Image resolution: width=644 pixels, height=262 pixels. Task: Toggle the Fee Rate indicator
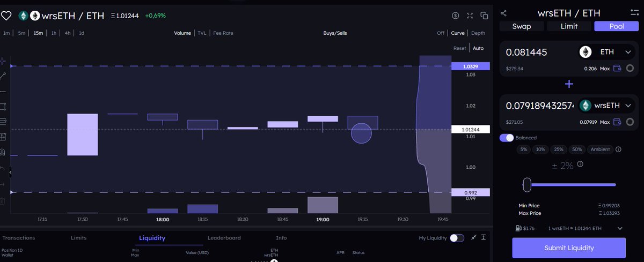[223, 33]
